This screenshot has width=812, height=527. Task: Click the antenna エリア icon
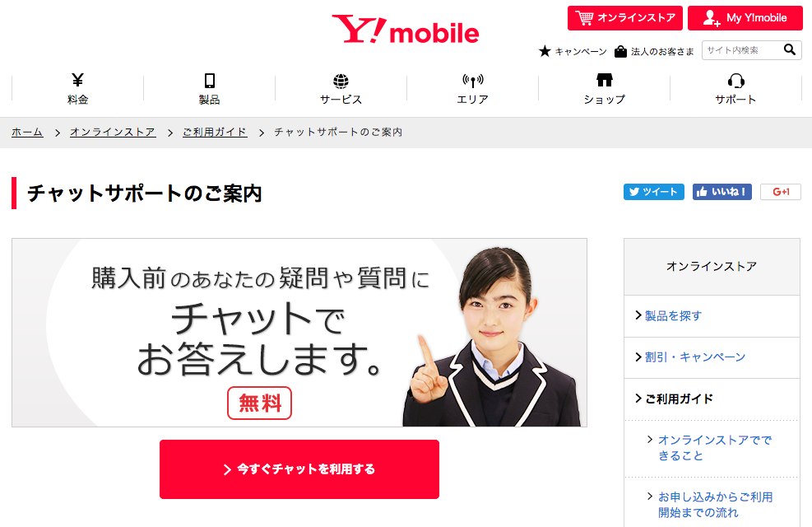pyautogui.click(x=472, y=81)
